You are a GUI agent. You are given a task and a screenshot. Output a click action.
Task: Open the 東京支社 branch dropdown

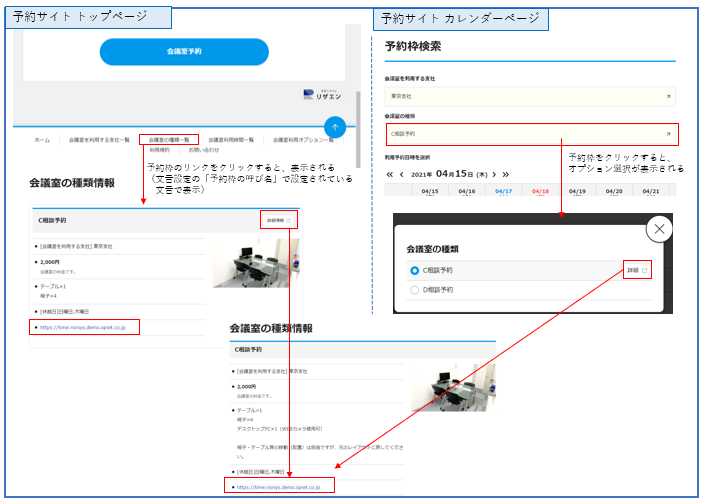coord(530,97)
